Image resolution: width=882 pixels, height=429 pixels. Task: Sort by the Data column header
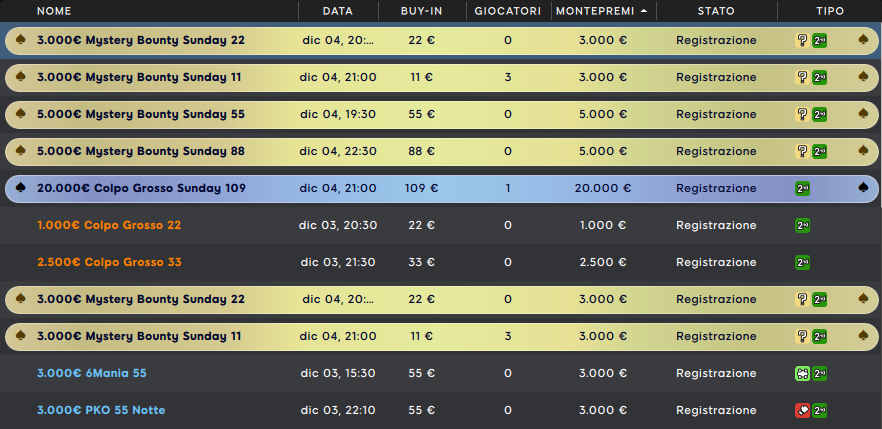click(338, 11)
